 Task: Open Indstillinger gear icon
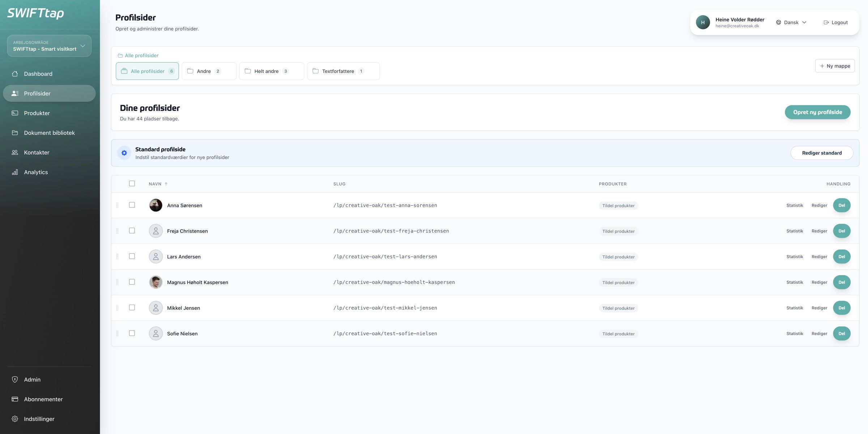click(15, 419)
